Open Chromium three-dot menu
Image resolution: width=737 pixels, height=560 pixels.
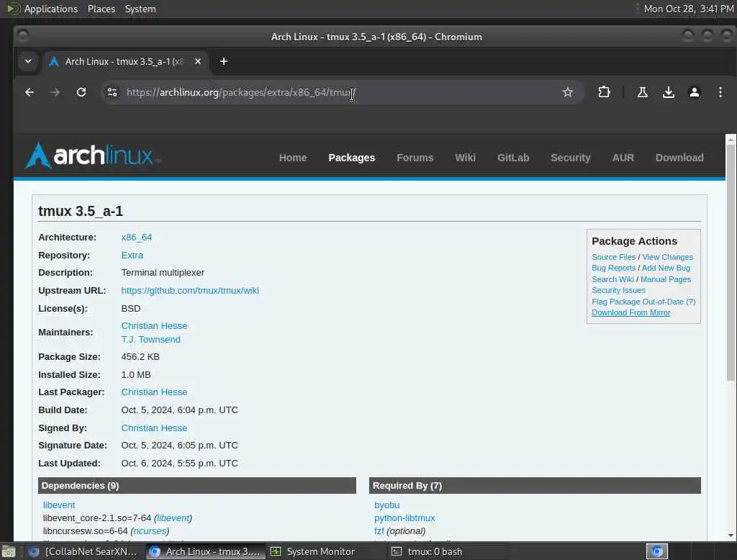tap(720, 92)
